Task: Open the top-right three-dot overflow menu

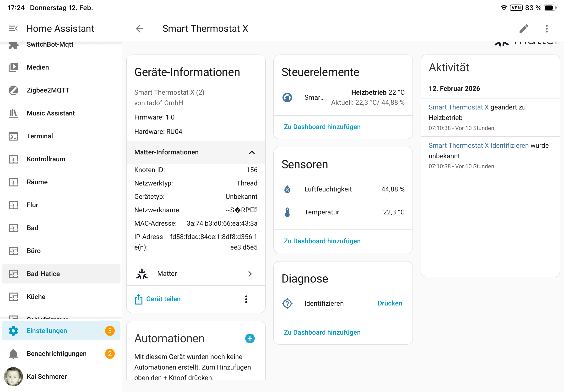Action: click(547, 28)
